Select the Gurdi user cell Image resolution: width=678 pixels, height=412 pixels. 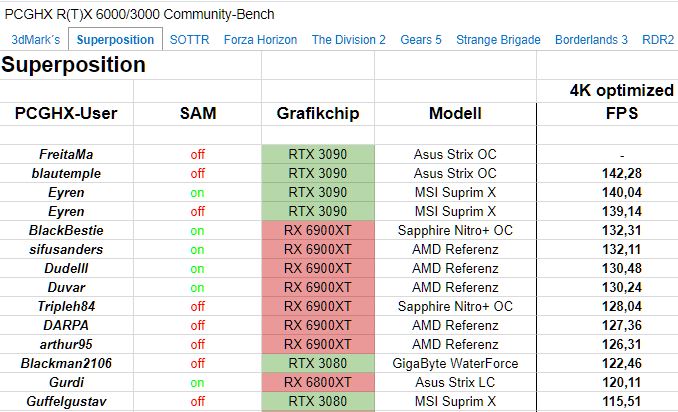pyautogui.click(x=66, y=383)
